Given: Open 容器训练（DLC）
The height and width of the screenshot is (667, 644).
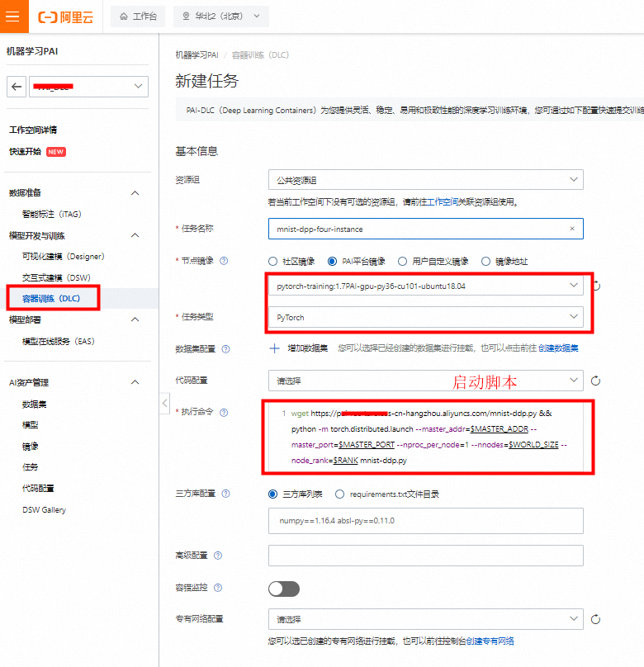Looking at the screenshot, I should (51, 298).
